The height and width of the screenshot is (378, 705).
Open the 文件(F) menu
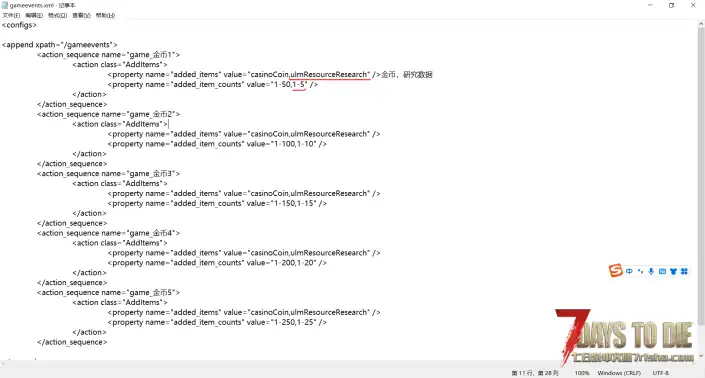click(x=11, y=15)
